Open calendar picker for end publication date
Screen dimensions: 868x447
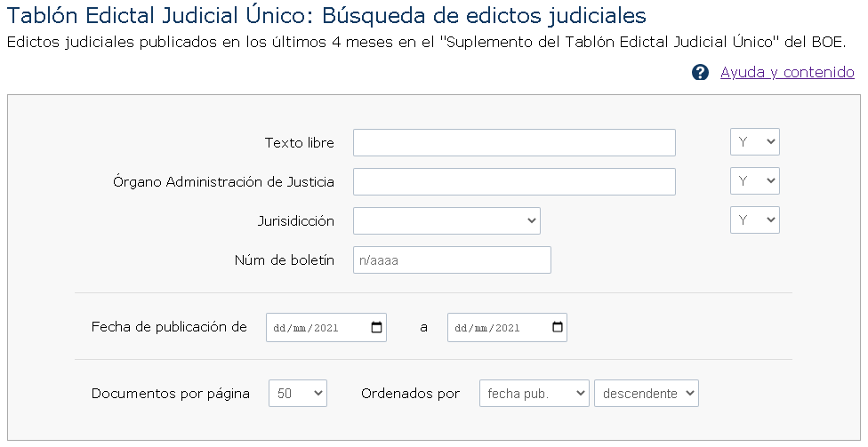[x=558, y=327]
